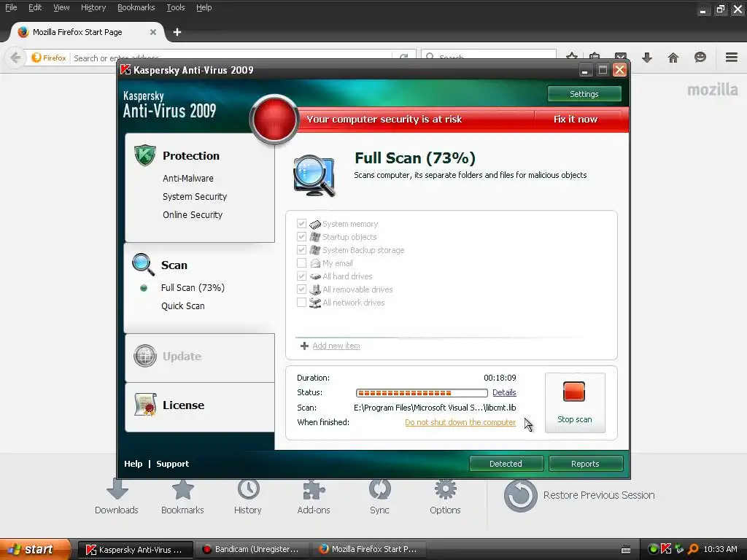
Task: Open the When finished action dropdown link
Action: 460,422
